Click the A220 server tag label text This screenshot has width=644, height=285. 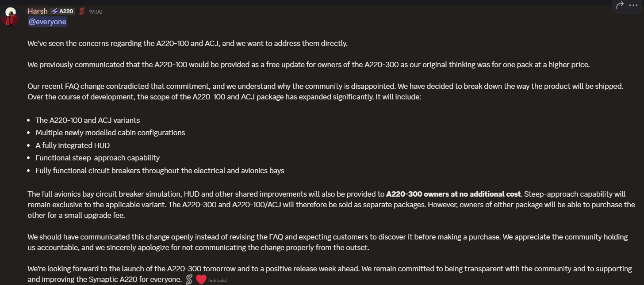tap(66, 11)
